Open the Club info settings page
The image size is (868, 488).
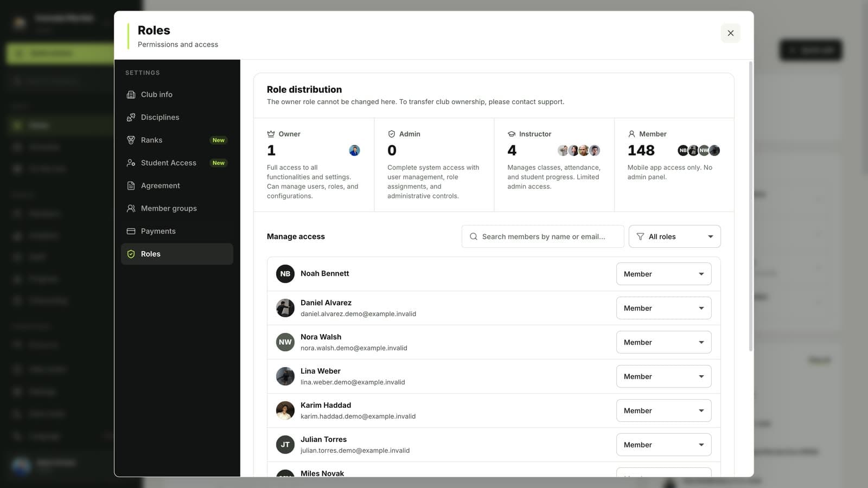[177, 94]
